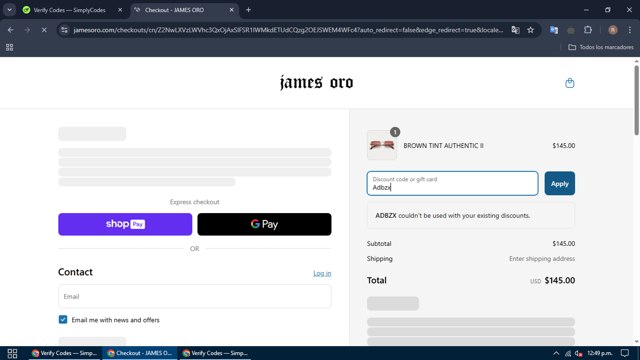Bookmark this page with star icon
Image resolution: width=640 pixels, height=360 pixels.
point(530,30)
